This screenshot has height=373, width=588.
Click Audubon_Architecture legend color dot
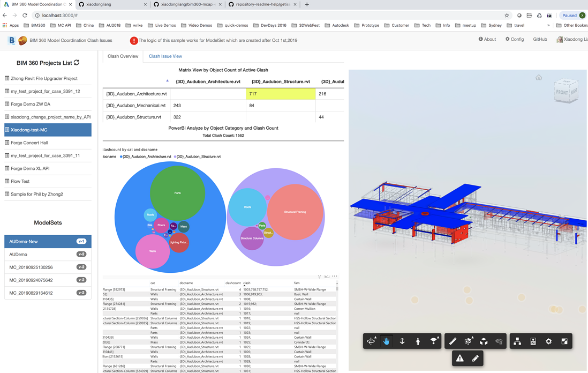point(121,157)
